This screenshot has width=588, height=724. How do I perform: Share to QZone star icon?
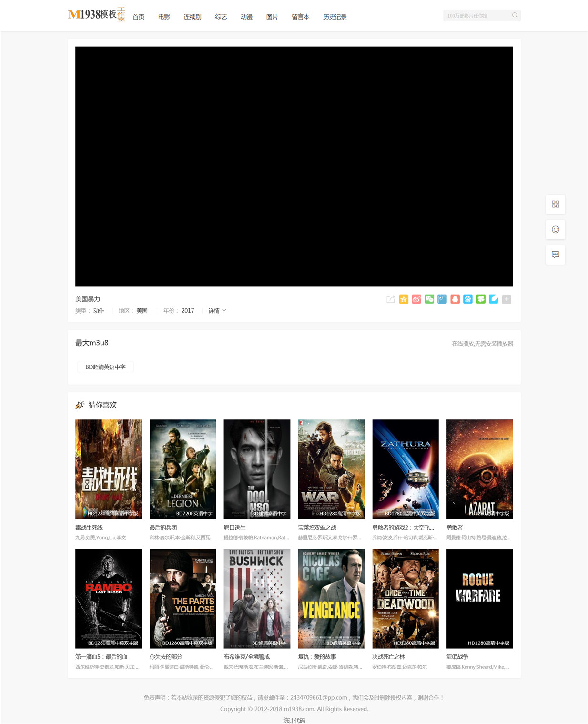coord(404,299)
